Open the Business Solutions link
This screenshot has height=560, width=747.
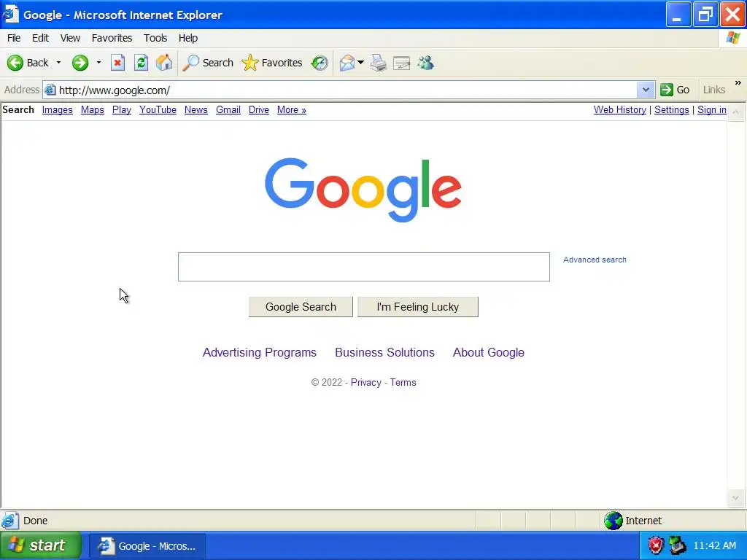pos(384,352)
